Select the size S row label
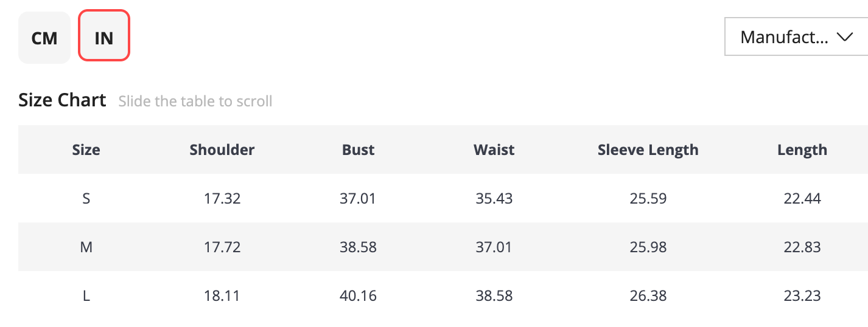The width and height of the screenshot is (868, 327). [x=86, y=198]
